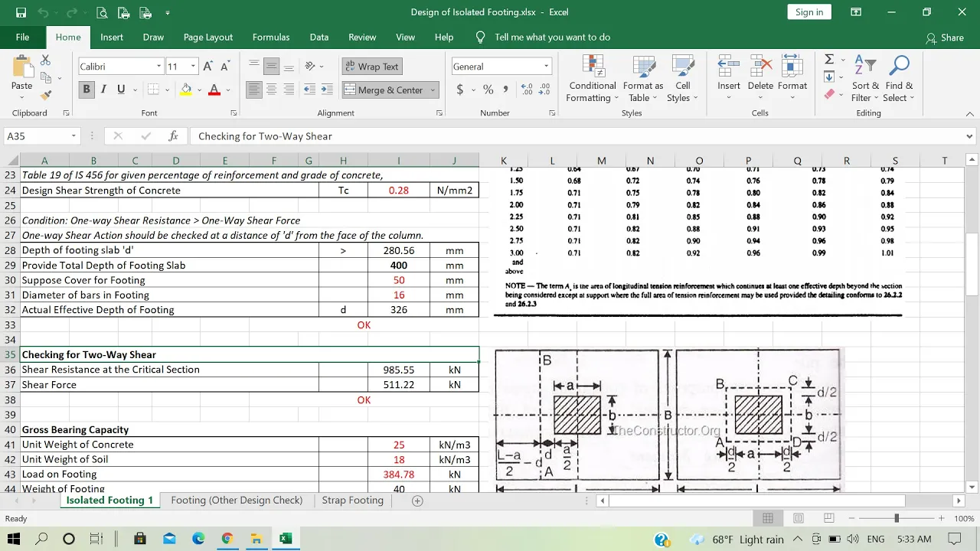Open the General number format dropdown
This screenshot has width=980, height=551.
546,67
